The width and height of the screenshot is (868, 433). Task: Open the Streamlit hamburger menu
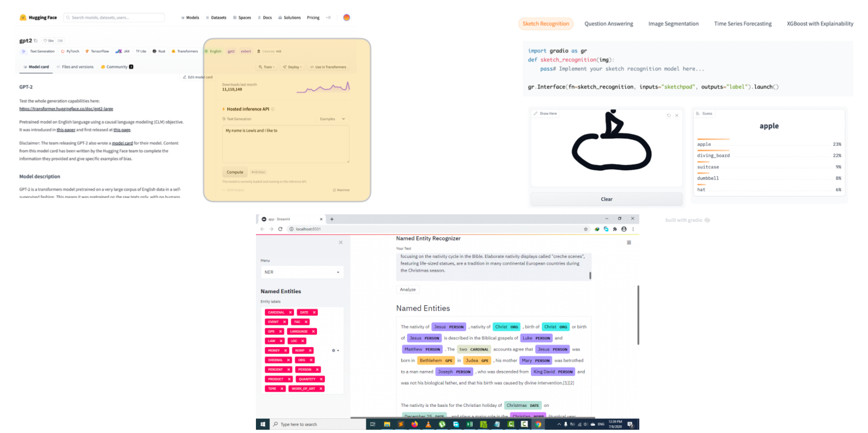coord(629,243)
